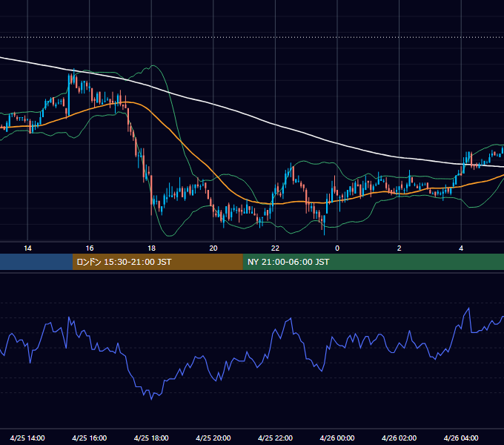Click the 4/25 16:00 date label
The width and height of the screenshot is (504, 445).
(x=90, y=438)
